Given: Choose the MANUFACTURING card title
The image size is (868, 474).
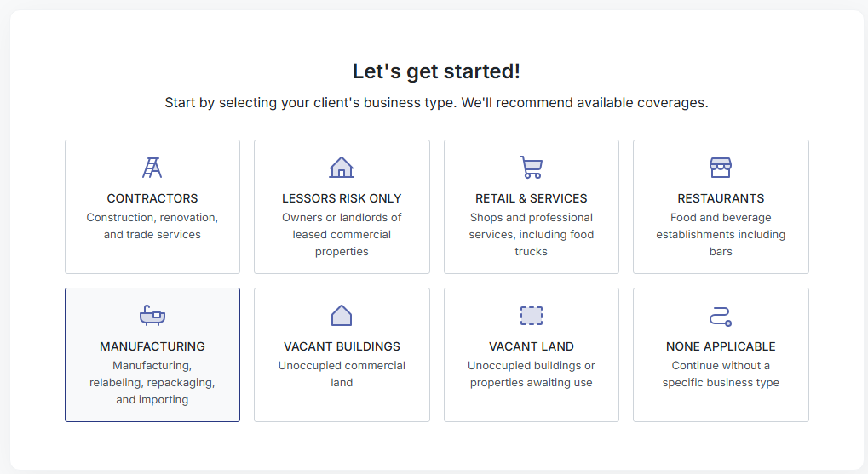Looking at the screenshot, I should coord(152,346).
